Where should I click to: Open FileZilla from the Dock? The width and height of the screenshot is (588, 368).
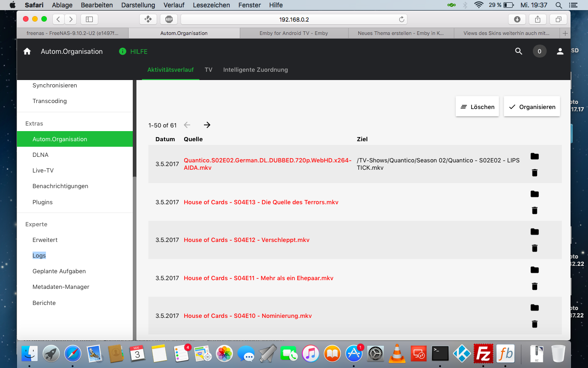click(x=484, y=353)
